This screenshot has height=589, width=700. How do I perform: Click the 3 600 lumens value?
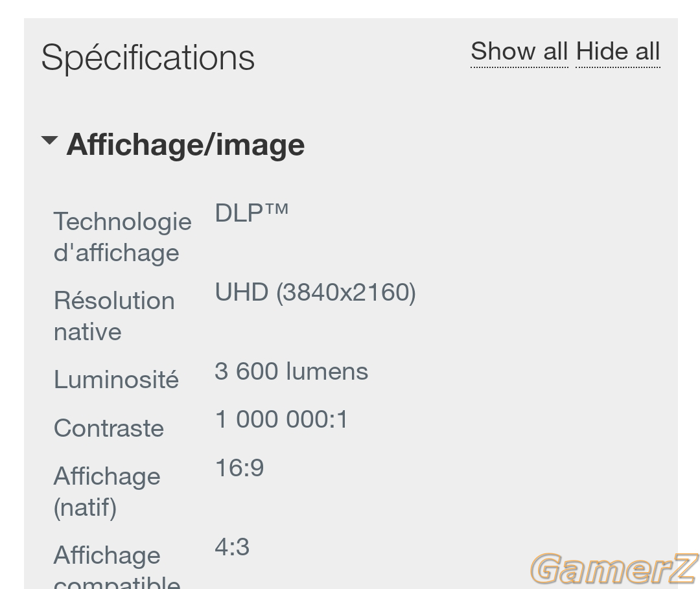[292, 371]
